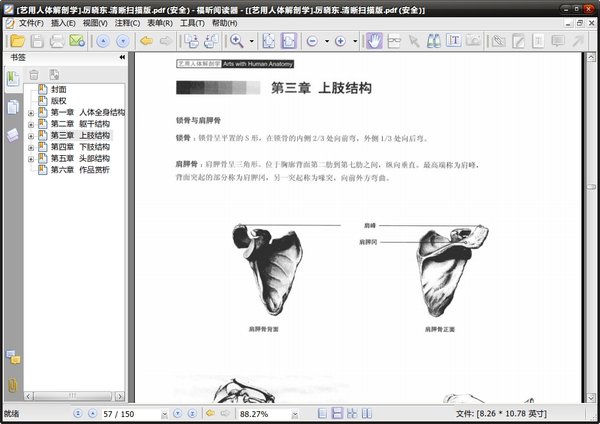Zoom in with the plus circle icon
Screen dimensions: 600x424
[x=340, y=41]
